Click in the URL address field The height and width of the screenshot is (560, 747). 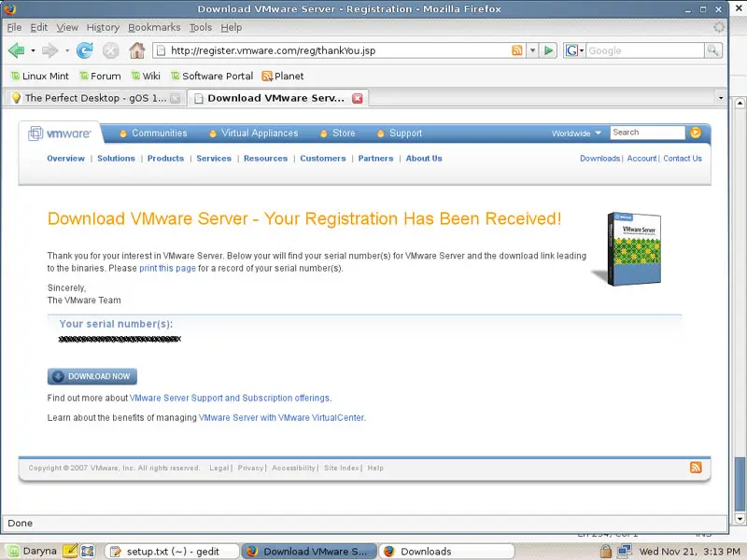click(339, 50)
